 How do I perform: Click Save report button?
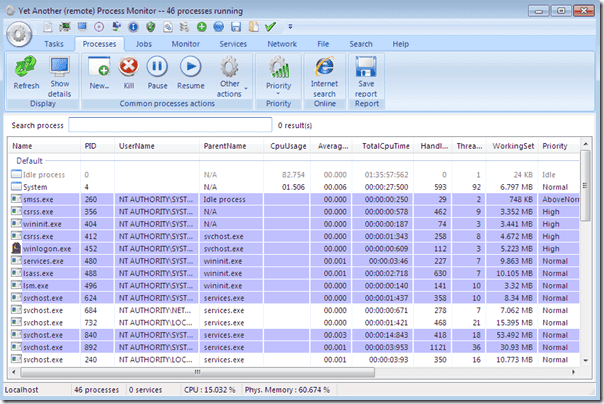point(366,77)
